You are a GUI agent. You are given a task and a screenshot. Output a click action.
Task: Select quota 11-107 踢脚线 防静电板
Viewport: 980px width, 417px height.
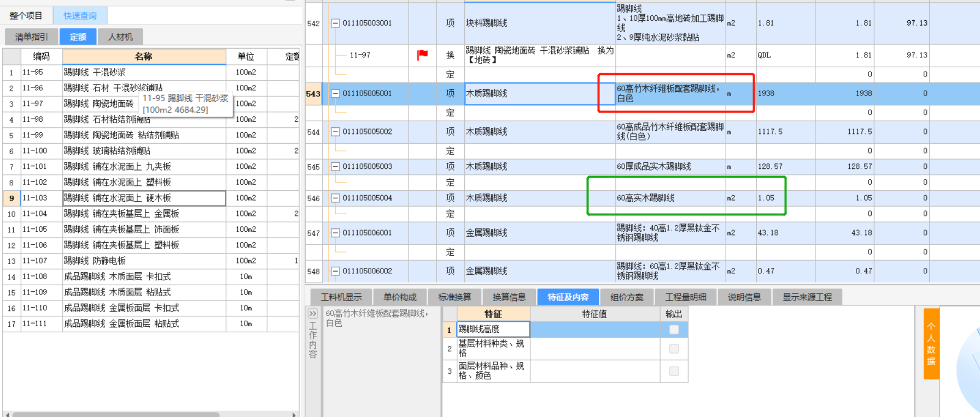pos(144,261)
